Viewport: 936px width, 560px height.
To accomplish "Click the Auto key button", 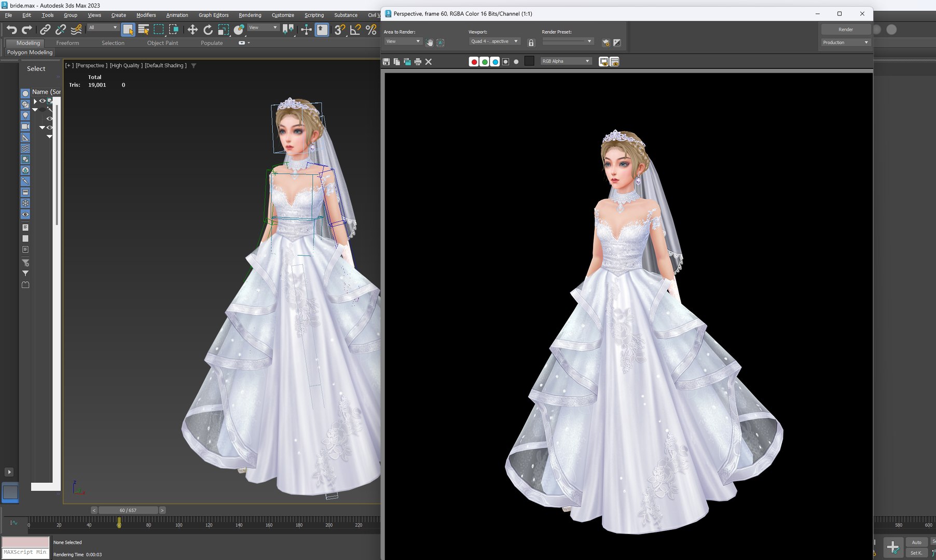I will (917, 542).
